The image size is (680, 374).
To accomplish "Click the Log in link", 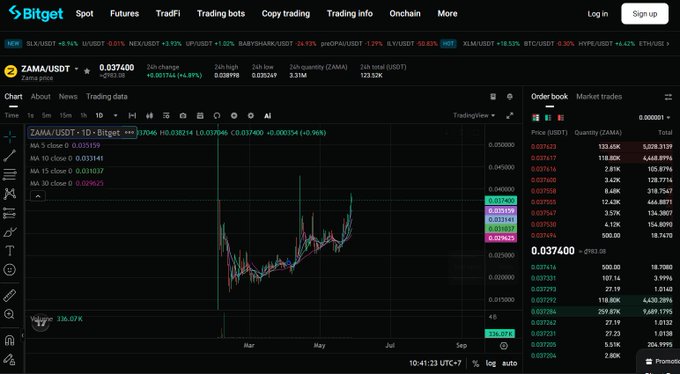I will pos(598,14).
